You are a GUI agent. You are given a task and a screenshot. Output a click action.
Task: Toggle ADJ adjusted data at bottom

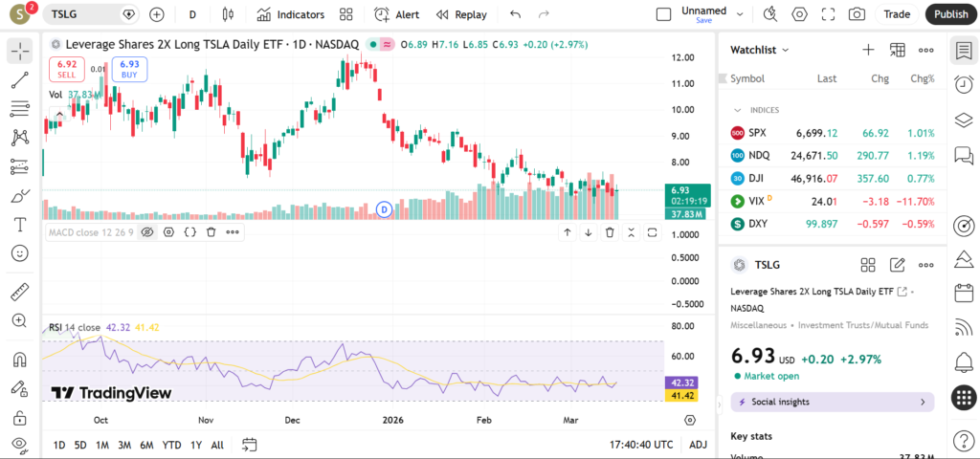click(699, 445)
